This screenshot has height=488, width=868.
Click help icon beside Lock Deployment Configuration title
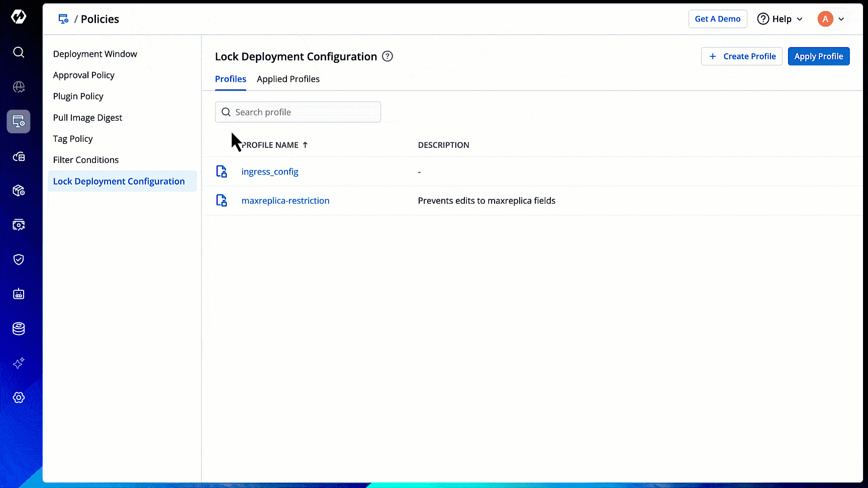click(387, 56)
